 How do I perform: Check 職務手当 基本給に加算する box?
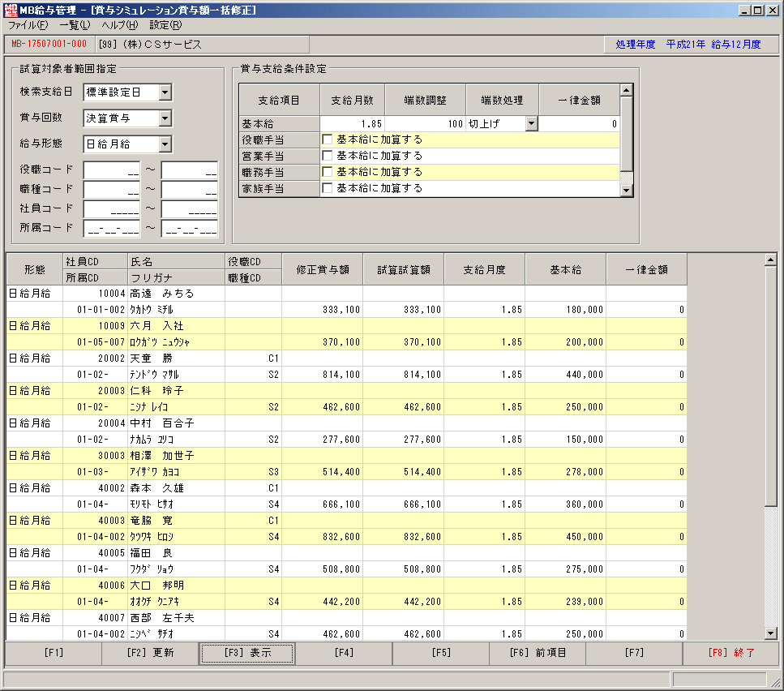328,172
